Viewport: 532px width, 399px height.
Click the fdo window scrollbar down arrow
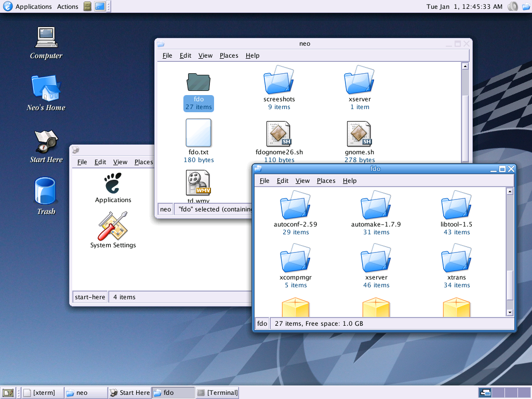(x=510, y=312)
